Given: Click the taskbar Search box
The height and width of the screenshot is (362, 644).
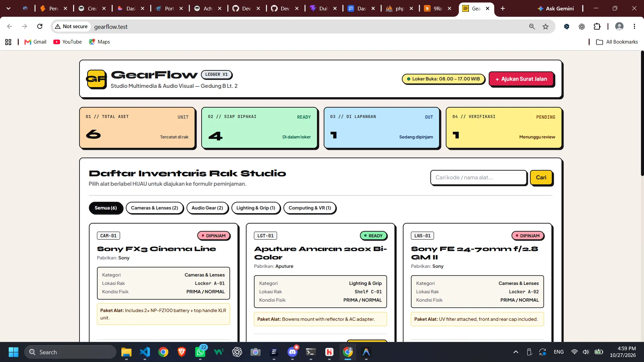Looking at the screenshot, I should click(70, 352).
